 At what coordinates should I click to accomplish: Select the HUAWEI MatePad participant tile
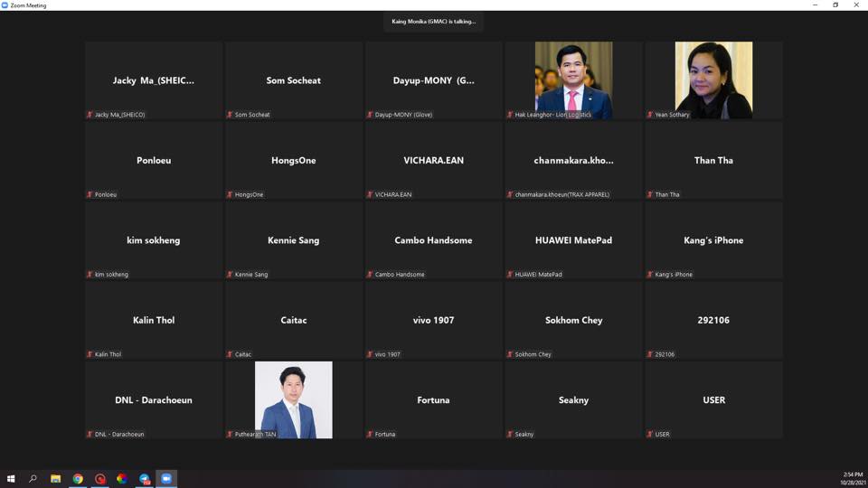click(x=573, y=239)
